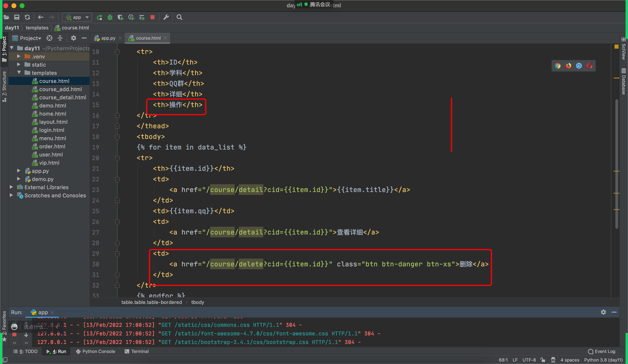
Task: Stop the app with the red square
Action: point(153,17)
